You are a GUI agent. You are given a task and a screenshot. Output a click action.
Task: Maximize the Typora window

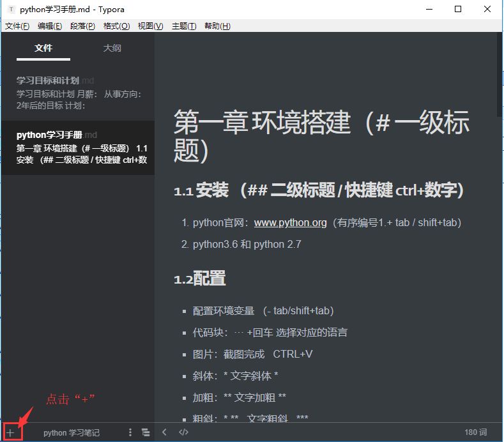[x=458, y=10]
